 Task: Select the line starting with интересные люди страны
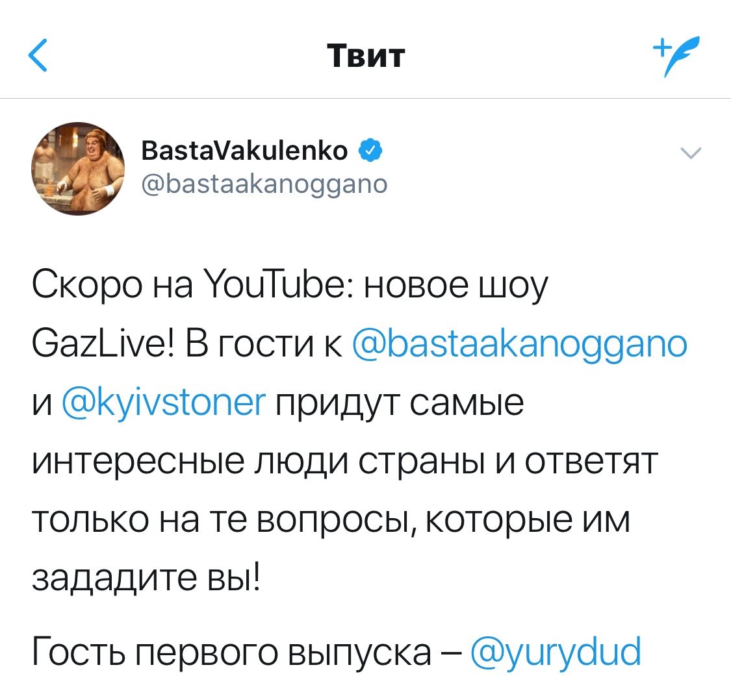pyautogui.click(x=345, y=462)
